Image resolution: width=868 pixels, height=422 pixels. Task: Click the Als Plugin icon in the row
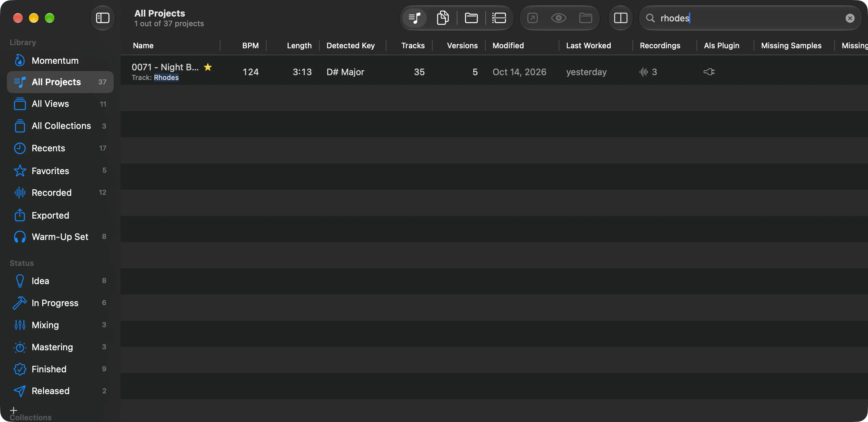click(709, 72)
